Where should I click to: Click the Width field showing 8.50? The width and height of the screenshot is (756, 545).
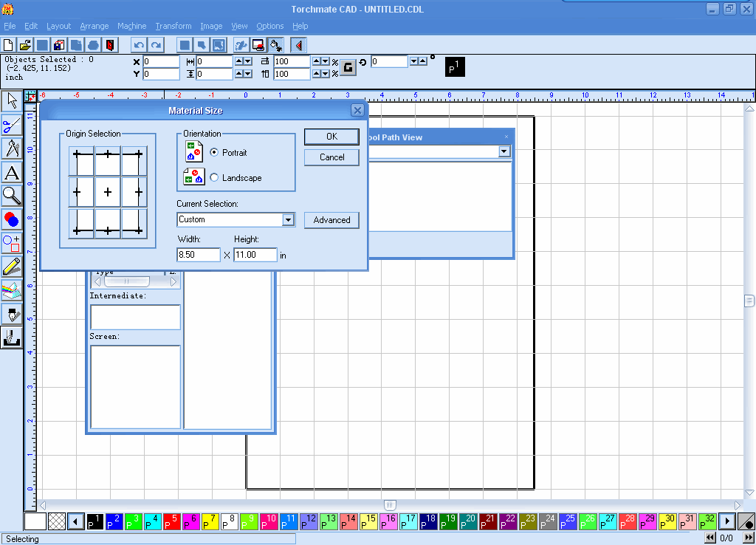[x=199, y=255]
